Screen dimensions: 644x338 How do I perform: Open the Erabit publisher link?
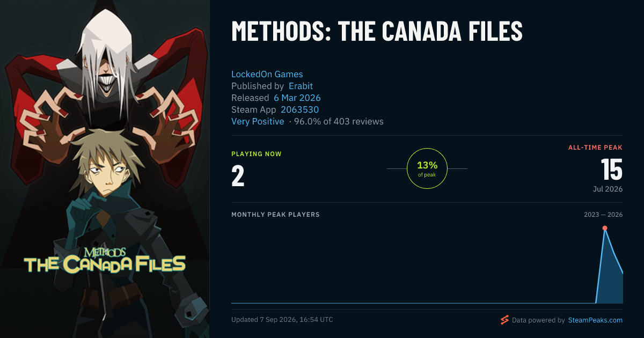click(x=301, y=86)
